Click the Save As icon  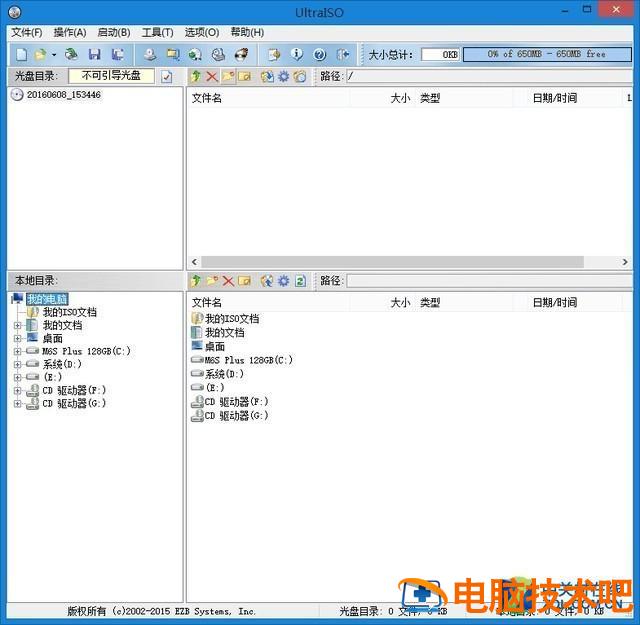[x=118, y=54]
